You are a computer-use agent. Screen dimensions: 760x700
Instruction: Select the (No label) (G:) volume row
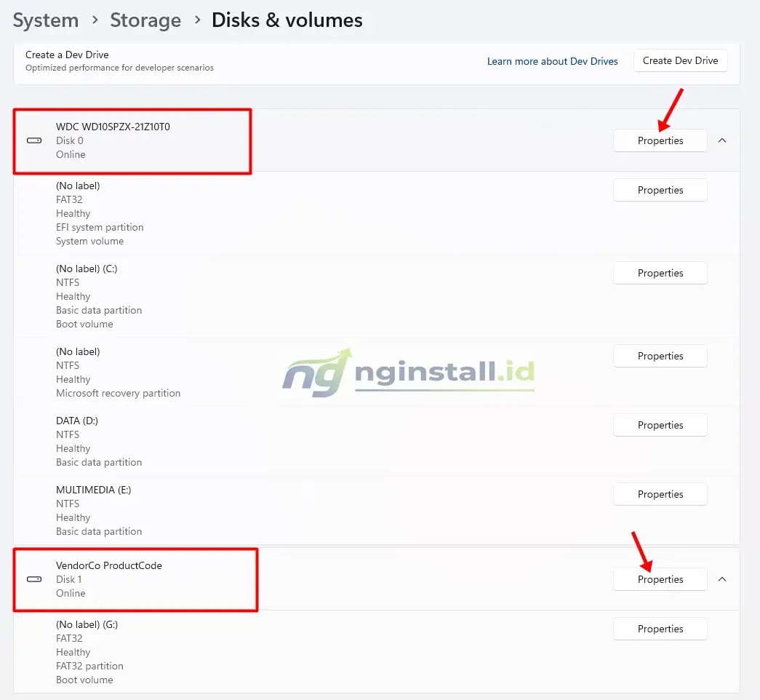click(x=377, y=651)
